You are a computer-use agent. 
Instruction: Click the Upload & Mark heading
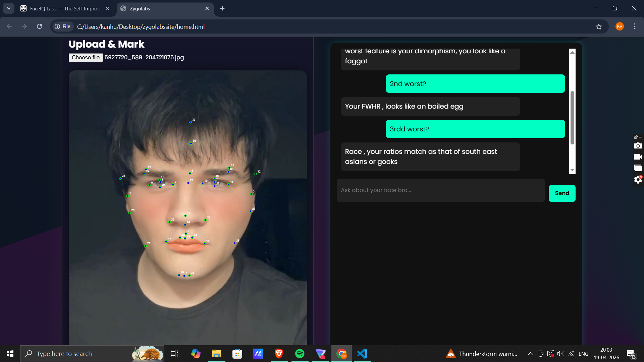pos(107,44)
